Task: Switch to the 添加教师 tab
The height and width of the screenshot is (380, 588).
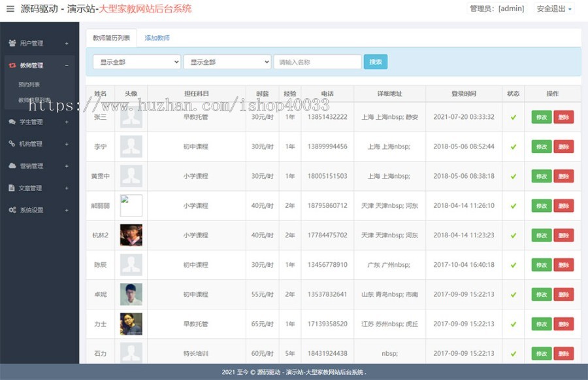Action: (x=157, y=39)
